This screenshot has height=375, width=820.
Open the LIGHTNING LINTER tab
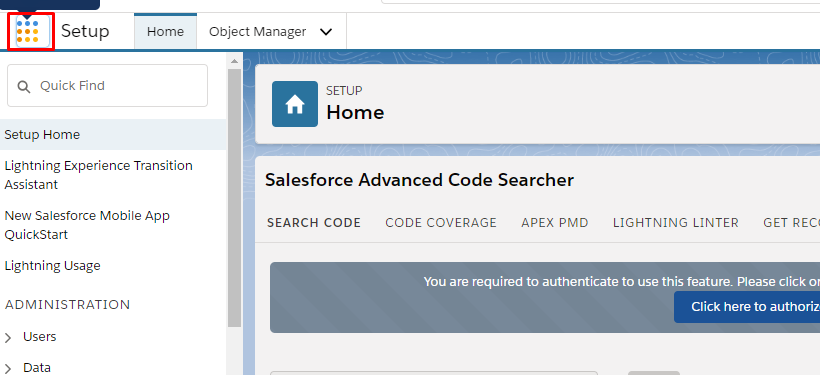point(676,223)
